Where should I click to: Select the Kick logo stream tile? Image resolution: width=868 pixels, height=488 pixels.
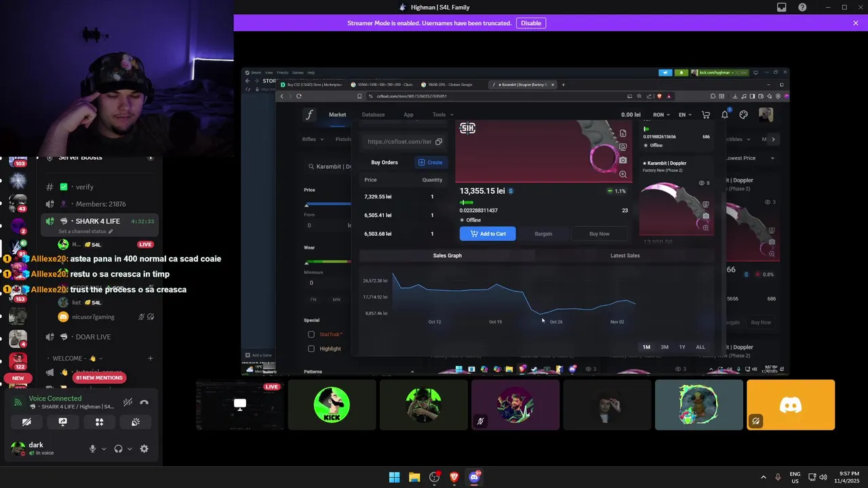[332, 405]
